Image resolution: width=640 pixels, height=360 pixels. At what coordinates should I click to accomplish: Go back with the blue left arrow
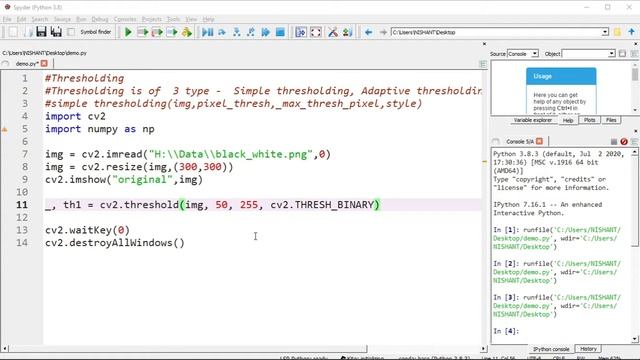(368, 32)
